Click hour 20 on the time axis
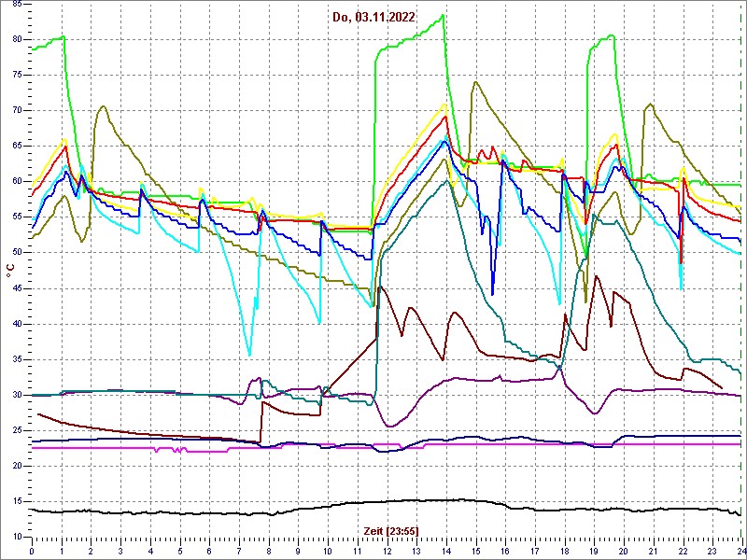The width and height of the screenshot is (747, 560). (x=623, y=551)
